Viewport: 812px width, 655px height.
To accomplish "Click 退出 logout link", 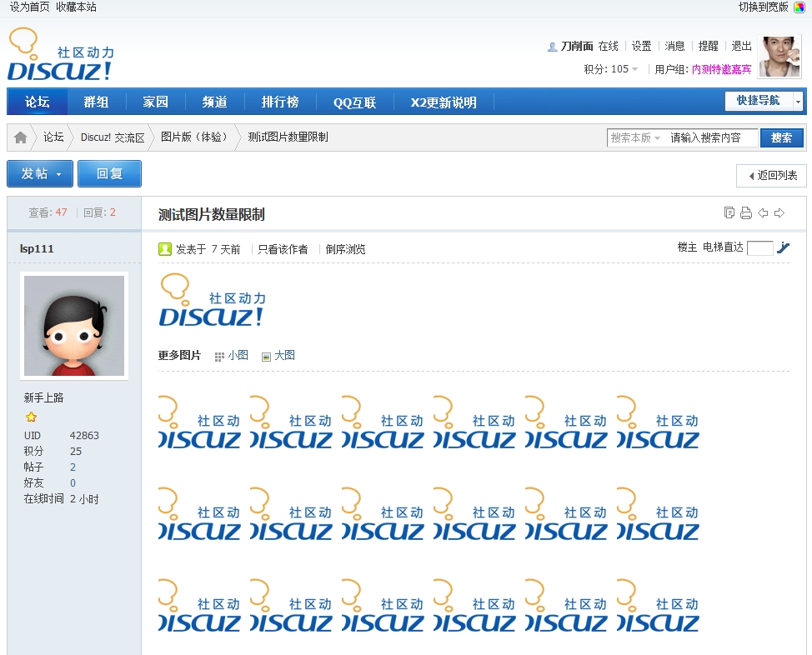I will point(742,46).
